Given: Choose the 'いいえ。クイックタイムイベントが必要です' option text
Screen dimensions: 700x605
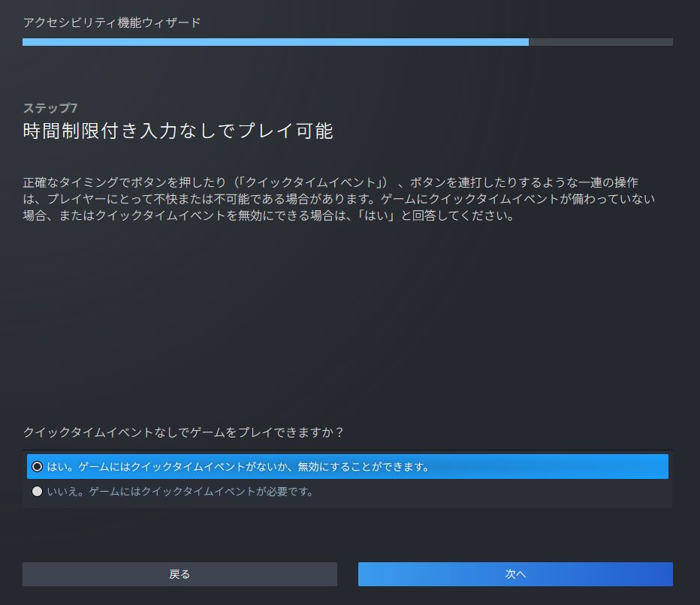Looking at the screenshot, I should pos(180,492).
